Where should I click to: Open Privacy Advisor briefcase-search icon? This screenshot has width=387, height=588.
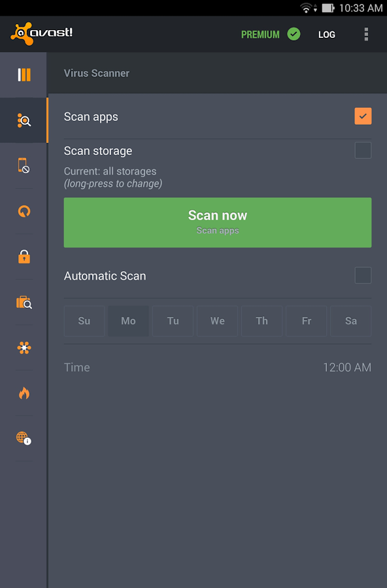coord(24,302)
